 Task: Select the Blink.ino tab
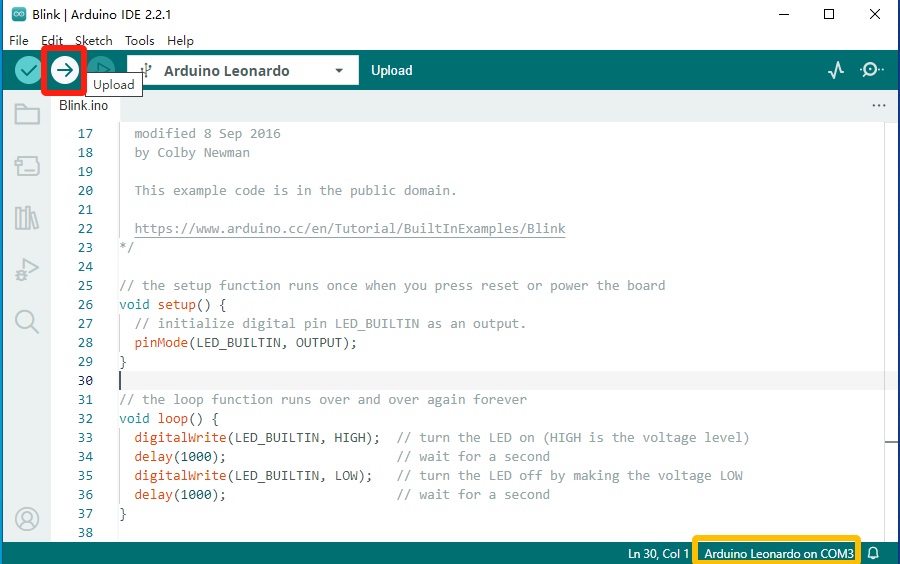point(83,106)
